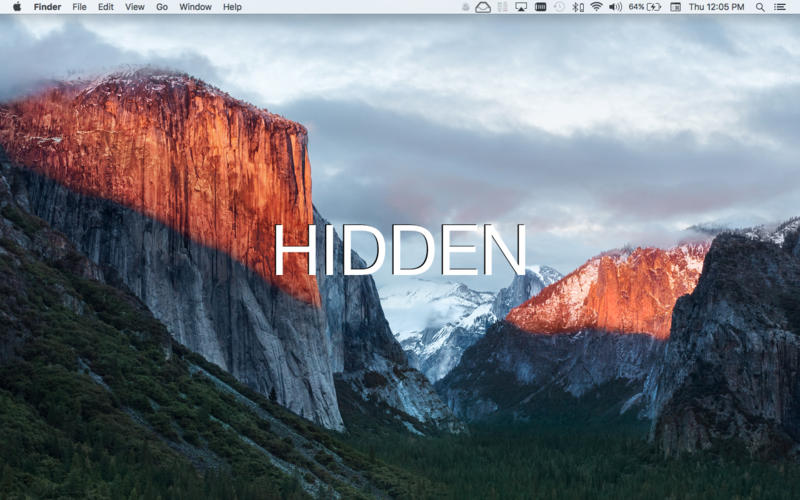800x500 pixels.
Task: Open the Wi-Fi status menu
Action: click(x=596, y=7)
